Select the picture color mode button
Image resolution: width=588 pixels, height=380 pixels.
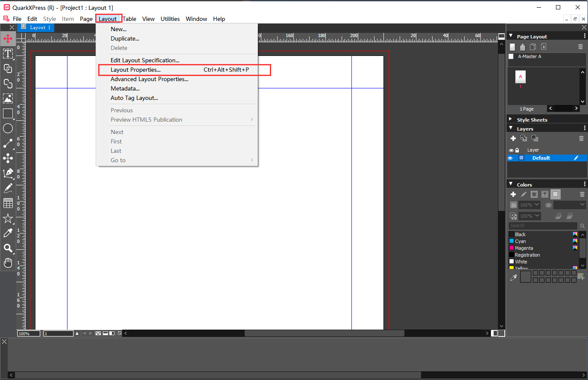pyautogui.click(x=545, y=194)
